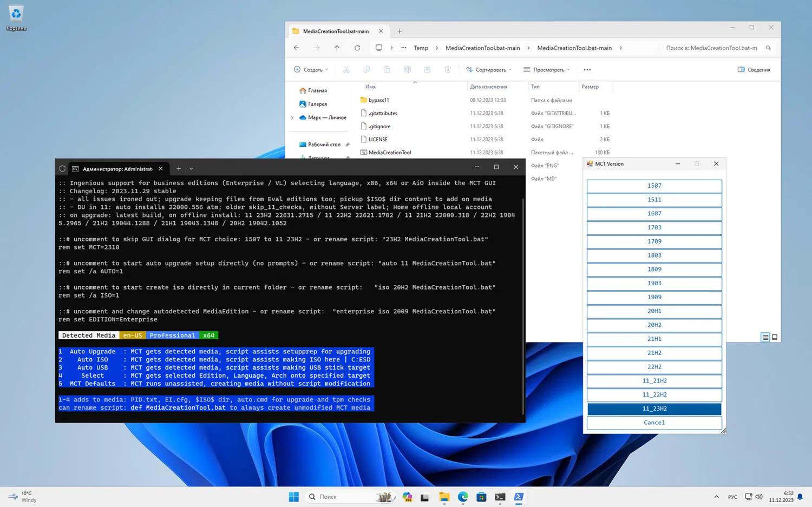Open the Сортировать dropdown

(488, 70)
